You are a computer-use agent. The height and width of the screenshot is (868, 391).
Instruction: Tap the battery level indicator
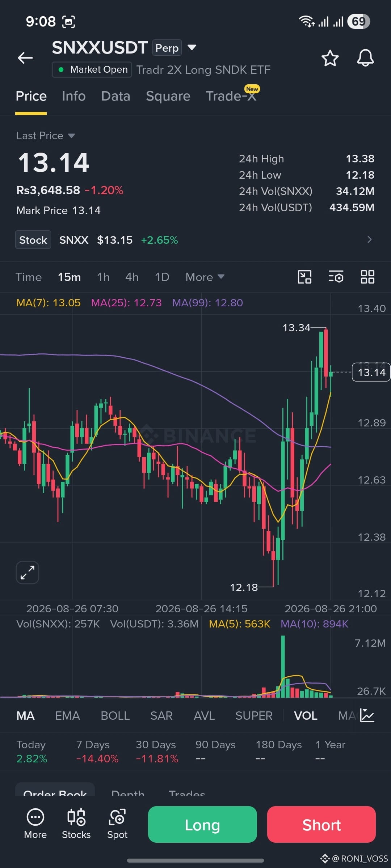[x=358, y=21]
